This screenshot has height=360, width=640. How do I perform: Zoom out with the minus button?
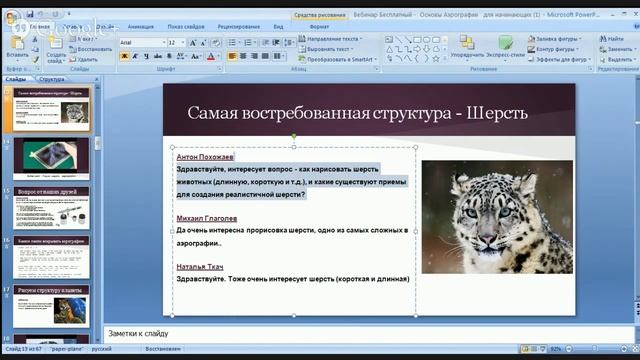click(x=569, y=349)
